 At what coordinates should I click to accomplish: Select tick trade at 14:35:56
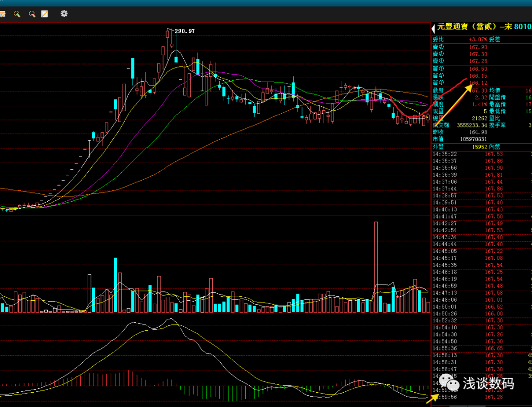(x=481, y=168)
